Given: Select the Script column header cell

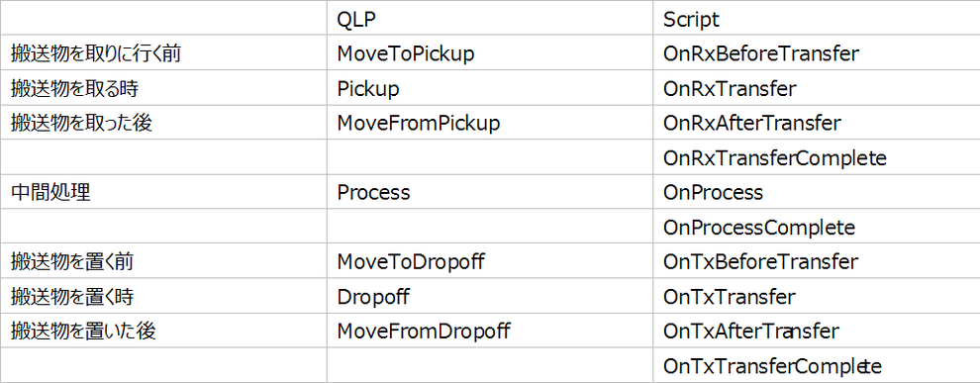Looking at the screenshot, I should [817, 19].
